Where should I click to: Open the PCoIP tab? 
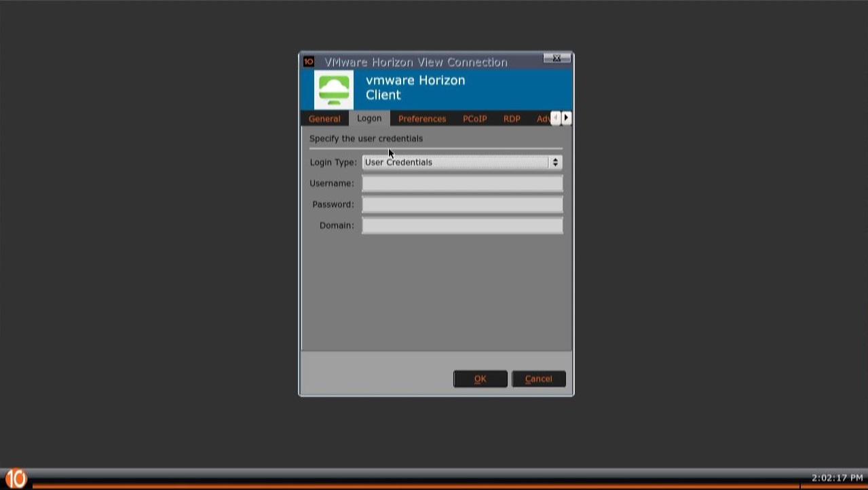pyautogui.click(x=475, y=119)
